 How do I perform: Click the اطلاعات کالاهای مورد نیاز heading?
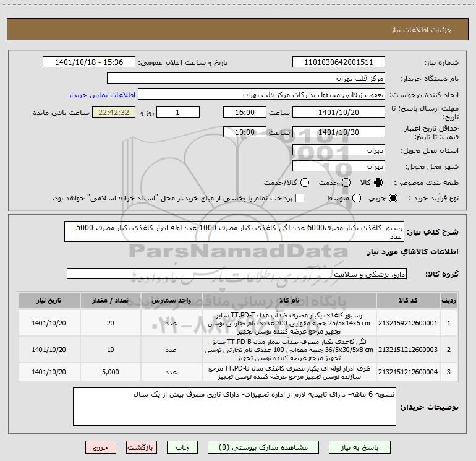point(412,252)
